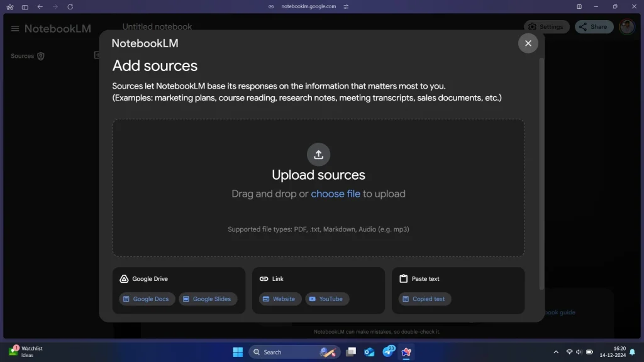This screenshot has width=644, height=362.
Task: Click the Untitled notebook title
Action: [157, 26]
